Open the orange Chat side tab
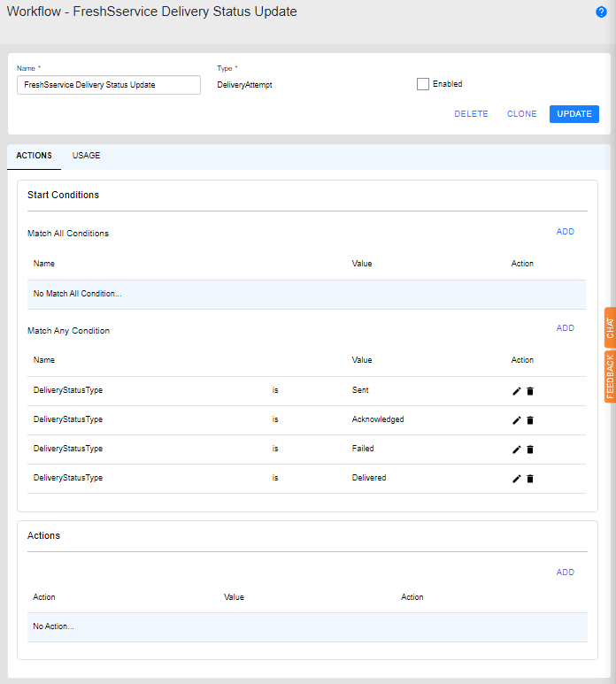Screen dimensions: 616x684 pos(610,328)
